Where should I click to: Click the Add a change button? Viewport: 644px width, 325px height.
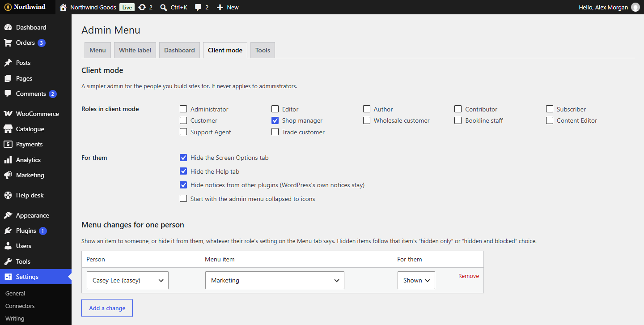[107, 308]
